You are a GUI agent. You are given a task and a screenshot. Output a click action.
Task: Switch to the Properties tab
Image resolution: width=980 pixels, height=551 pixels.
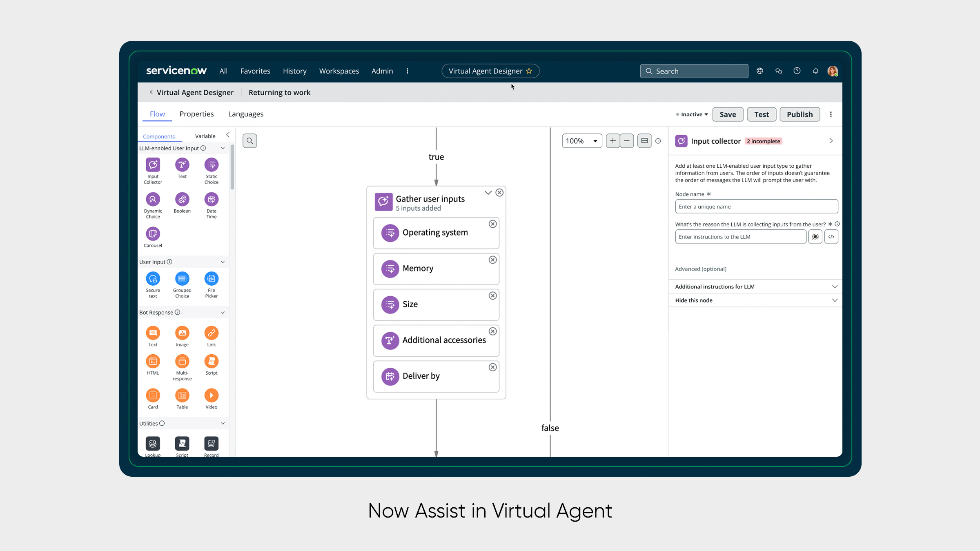(196, 114)
